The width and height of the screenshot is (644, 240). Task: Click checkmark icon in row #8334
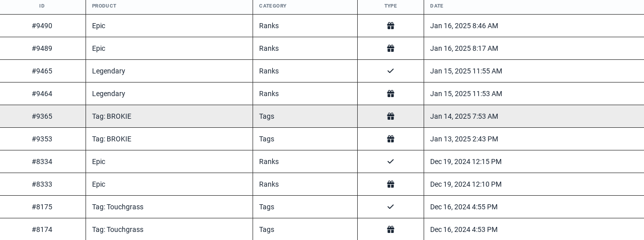click(x=390, y=162)
